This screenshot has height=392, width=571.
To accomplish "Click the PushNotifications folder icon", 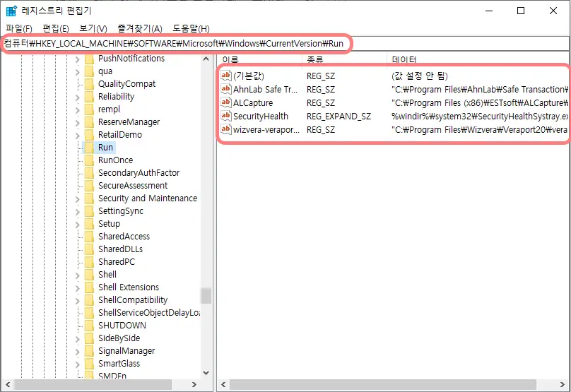I will pyautogui.click(x=89, y=59).
